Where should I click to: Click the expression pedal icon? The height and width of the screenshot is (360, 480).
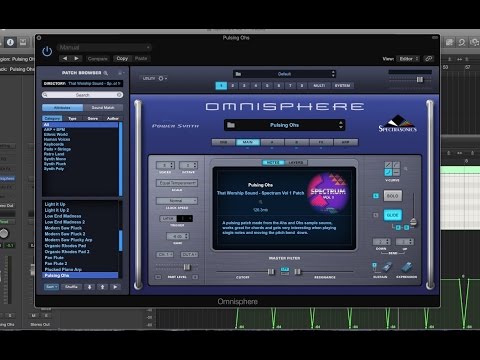pos(407,267)
